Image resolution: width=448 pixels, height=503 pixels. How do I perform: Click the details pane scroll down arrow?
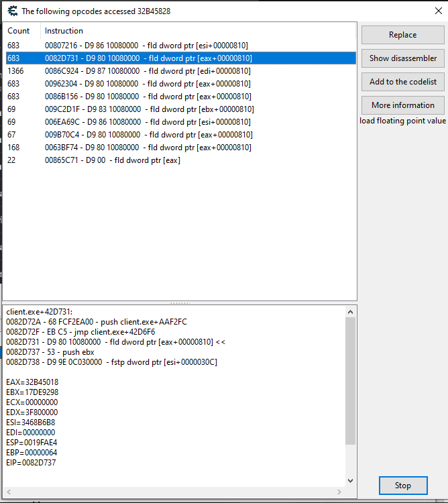point(351,481)
